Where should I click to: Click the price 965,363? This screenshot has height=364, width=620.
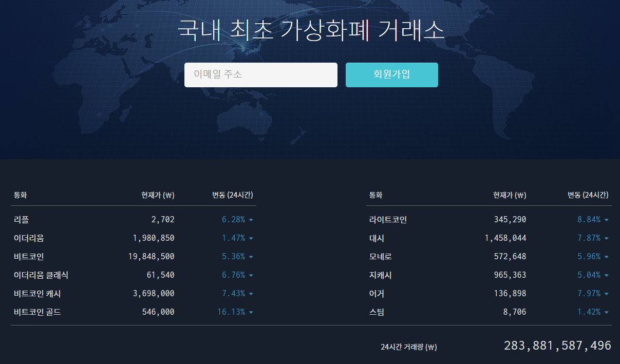click(x=510, y=275)
